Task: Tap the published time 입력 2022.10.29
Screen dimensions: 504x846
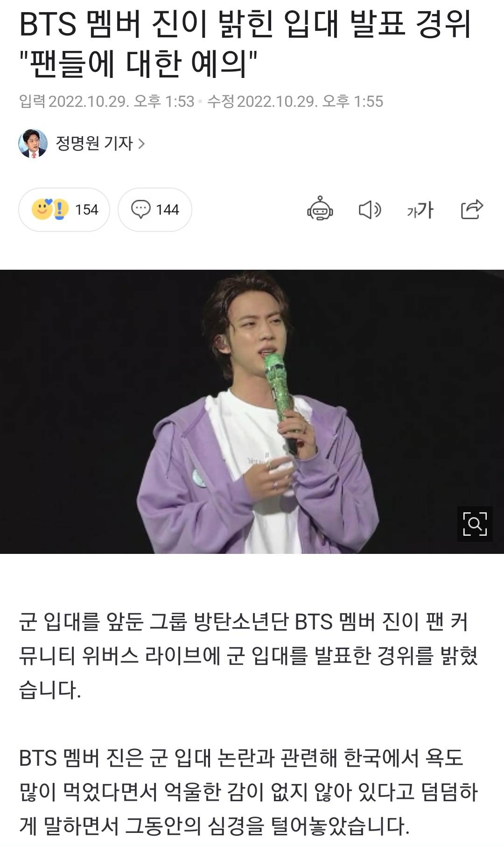Action: 106,101
